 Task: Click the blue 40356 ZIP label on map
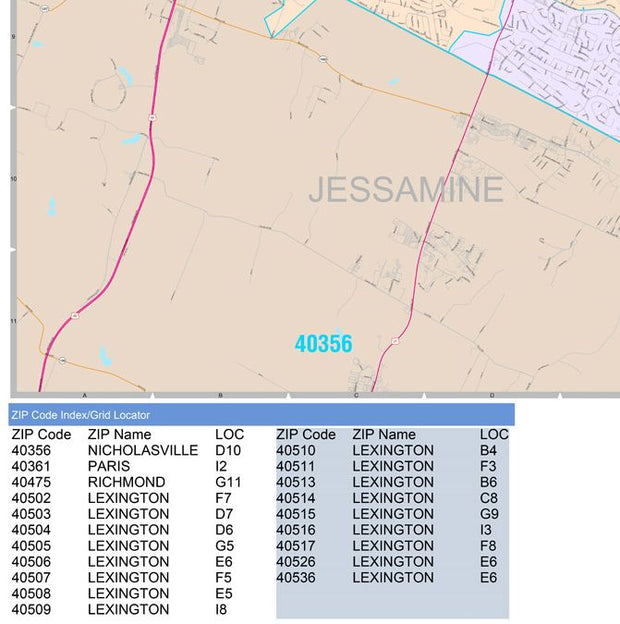click(323, 344)
